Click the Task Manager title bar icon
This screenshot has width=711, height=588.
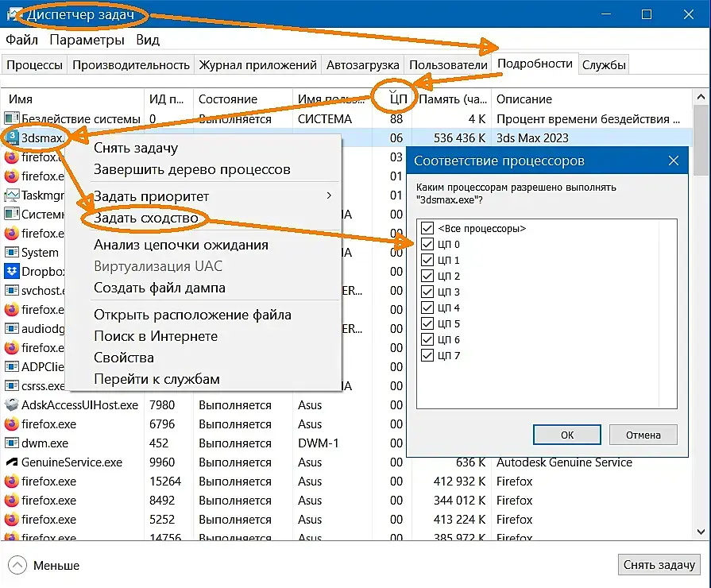click(x=14, y=14)
